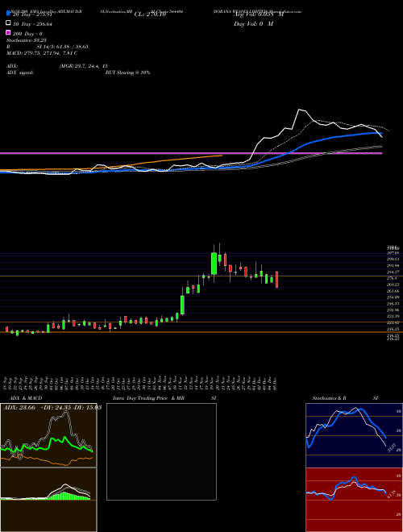Click the MACD histogram green bars

click(68, 496)
